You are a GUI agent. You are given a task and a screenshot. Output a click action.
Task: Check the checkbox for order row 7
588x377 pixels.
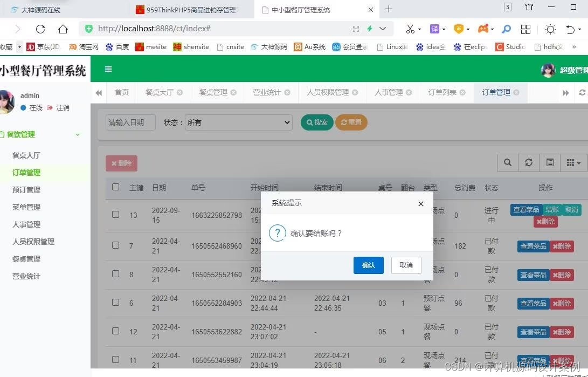click(115, 245)
